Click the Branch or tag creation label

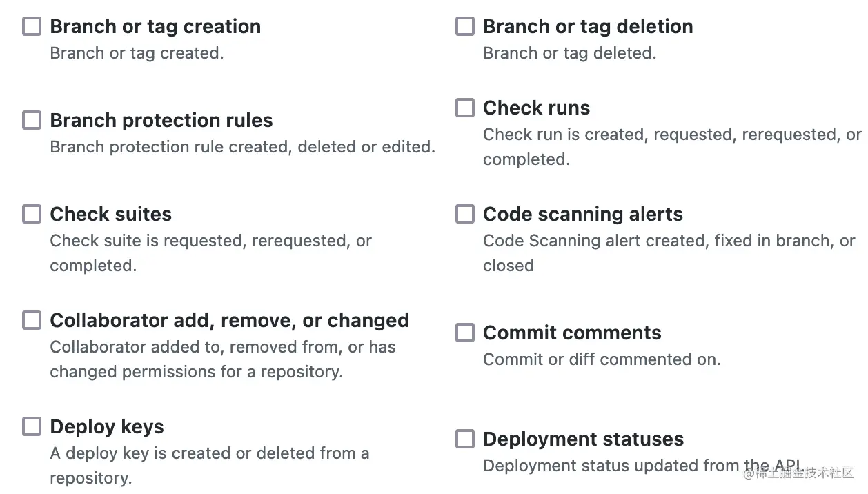155,26
